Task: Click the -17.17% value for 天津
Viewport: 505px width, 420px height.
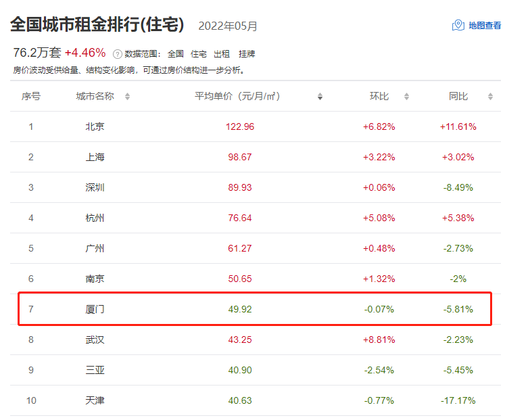Action: pos(458,400)
